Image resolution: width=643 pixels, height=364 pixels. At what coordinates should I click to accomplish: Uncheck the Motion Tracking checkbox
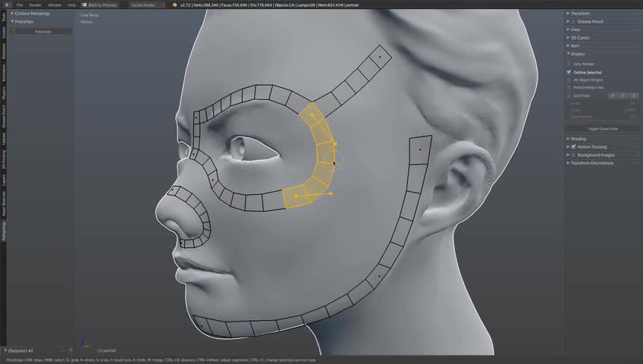point(573,147)
